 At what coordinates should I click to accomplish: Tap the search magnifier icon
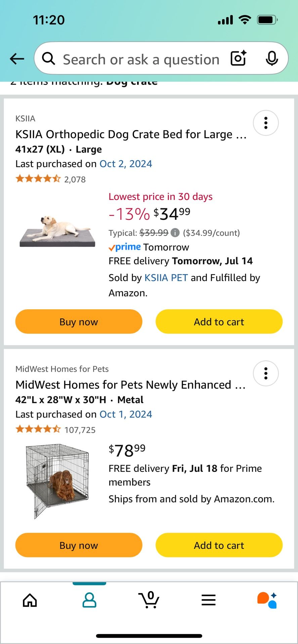pos(49,59)
